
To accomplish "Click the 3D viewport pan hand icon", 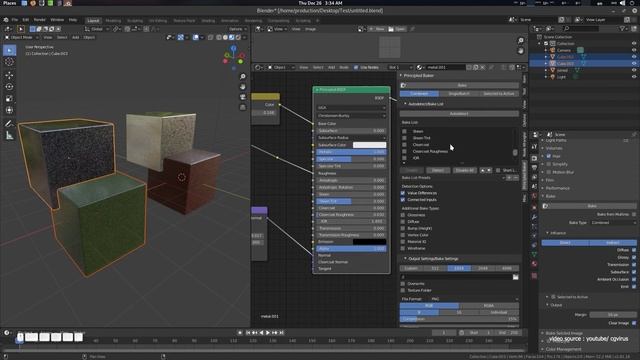I will click(243, 87).
